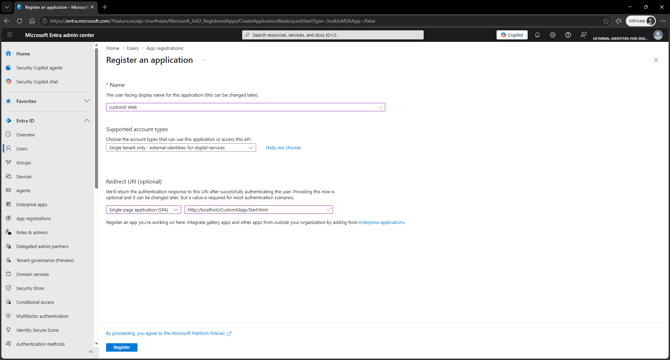Click the App registrations breadcrumb

point(165,48)
